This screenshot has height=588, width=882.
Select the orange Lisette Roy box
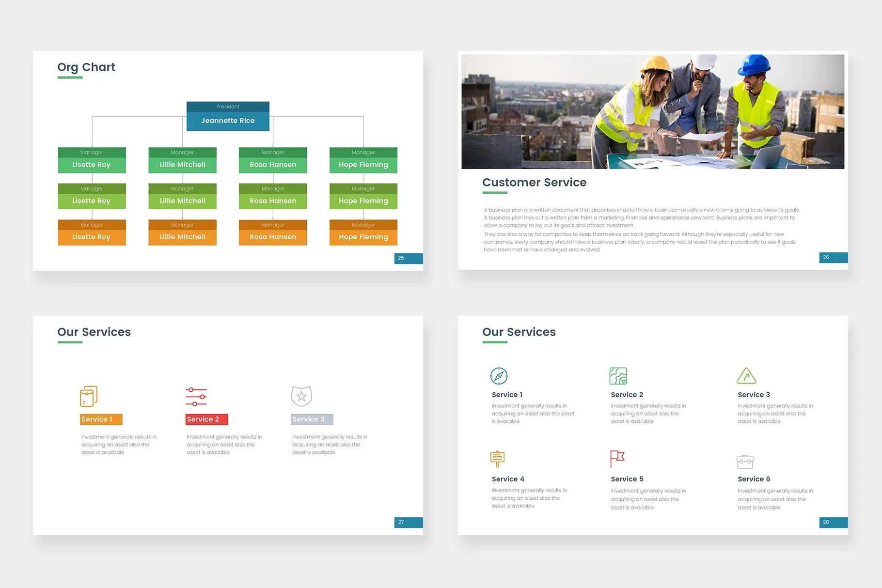pos(92,232)
